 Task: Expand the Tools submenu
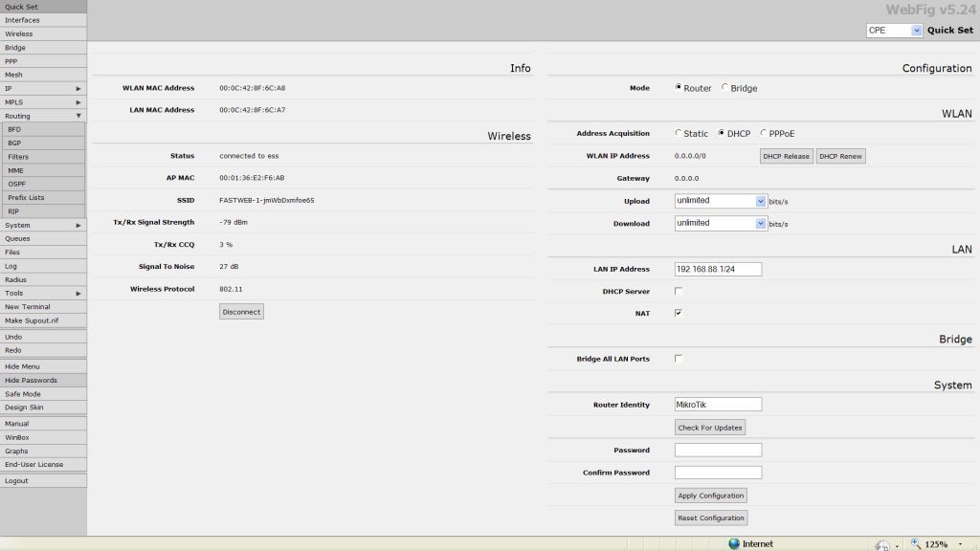(x=43, y=293)
